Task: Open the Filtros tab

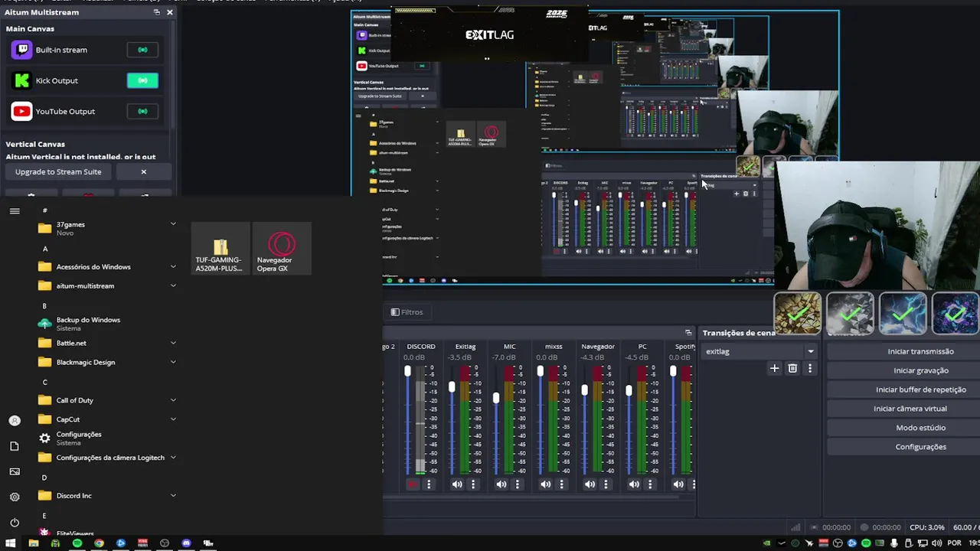Action: pyautogui.click(x=407, y=311)
